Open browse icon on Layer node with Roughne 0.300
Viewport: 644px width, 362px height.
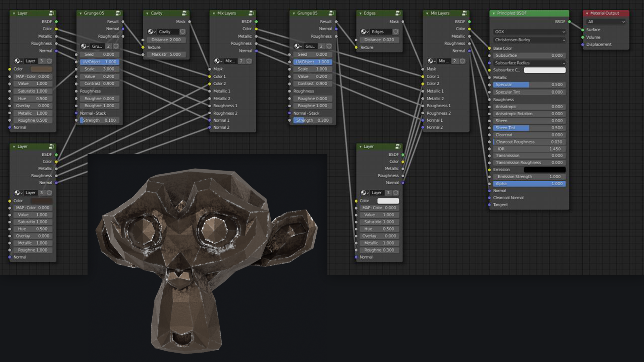click(365, 193)
